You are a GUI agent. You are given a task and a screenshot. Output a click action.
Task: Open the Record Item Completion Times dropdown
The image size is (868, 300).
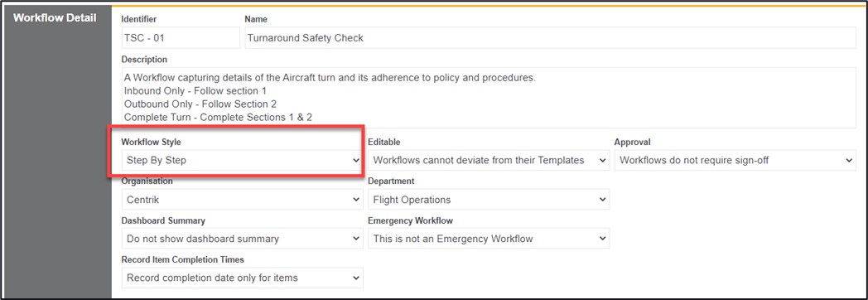tap(242, 278)
